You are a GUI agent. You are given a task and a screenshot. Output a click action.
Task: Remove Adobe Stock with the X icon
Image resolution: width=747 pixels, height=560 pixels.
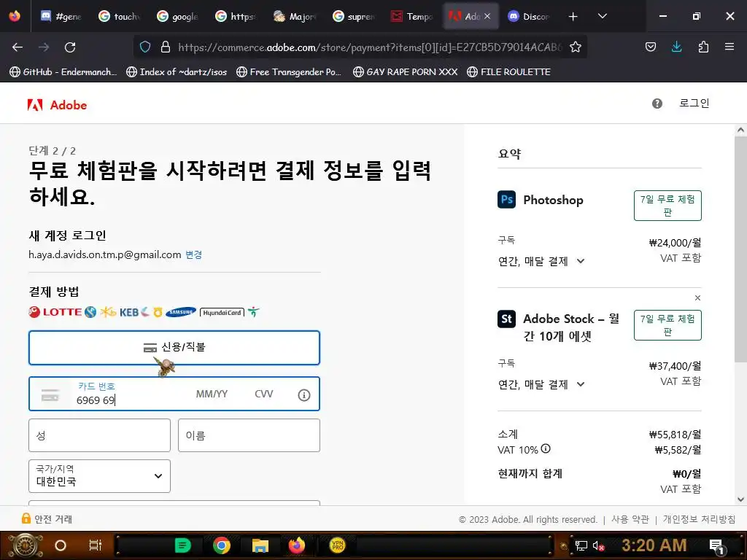tap(697, 298)
